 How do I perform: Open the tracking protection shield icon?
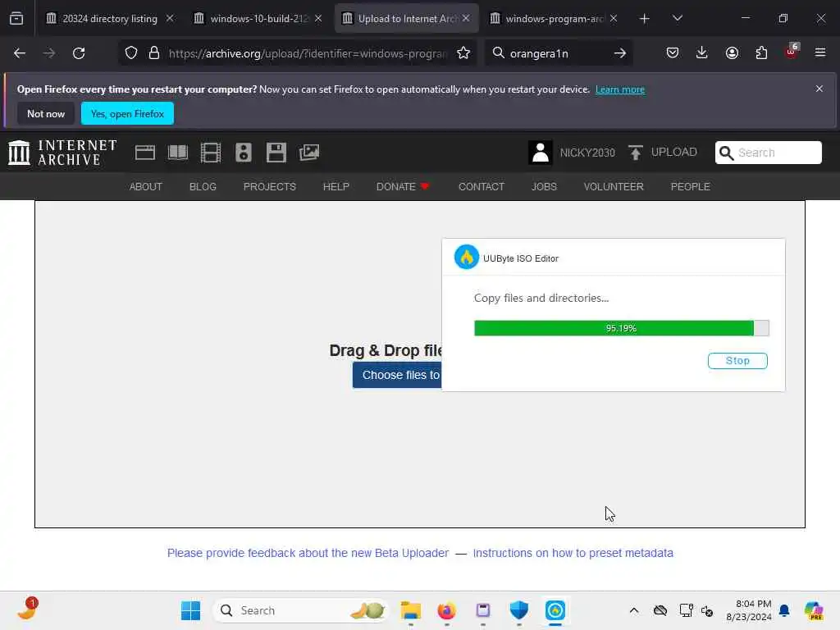click(131, 53)
